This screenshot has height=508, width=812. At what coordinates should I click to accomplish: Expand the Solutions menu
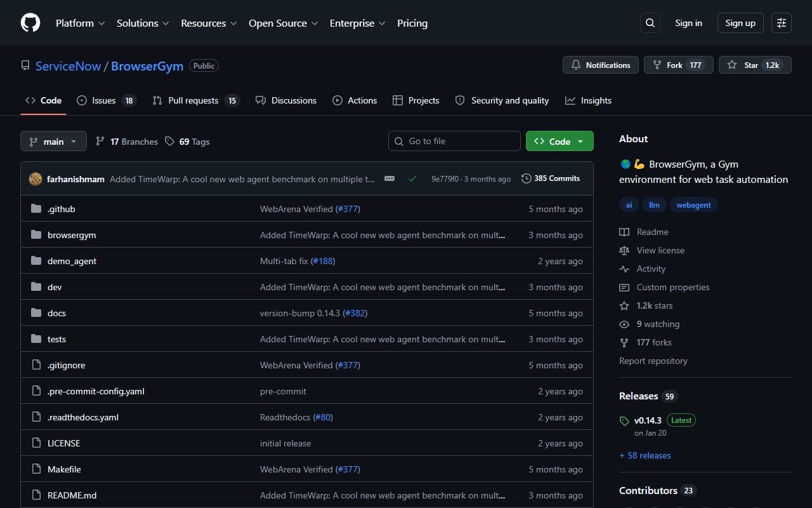(x=143, y=23)
